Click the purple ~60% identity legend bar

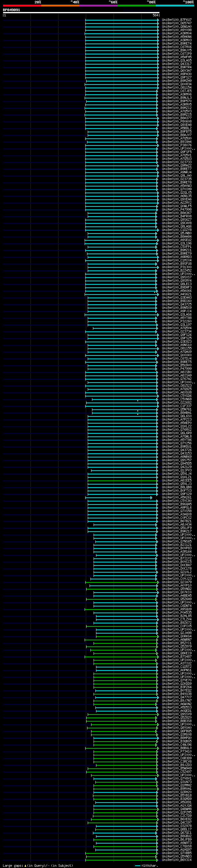point(99,6)
